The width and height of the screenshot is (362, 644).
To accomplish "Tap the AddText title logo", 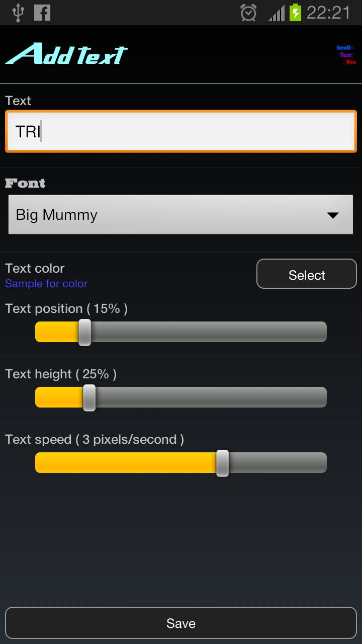I will pyautogui.click(x=66, y=54).
